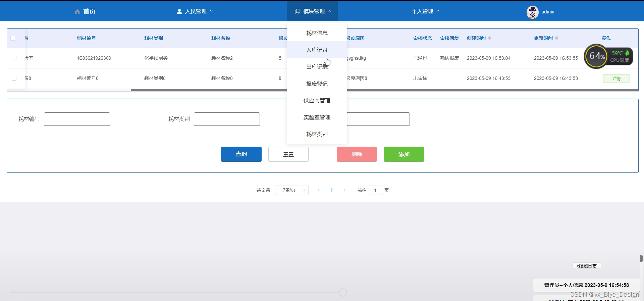
Task: Focus the search input partly hidden by menu
Action: (378, 119)
